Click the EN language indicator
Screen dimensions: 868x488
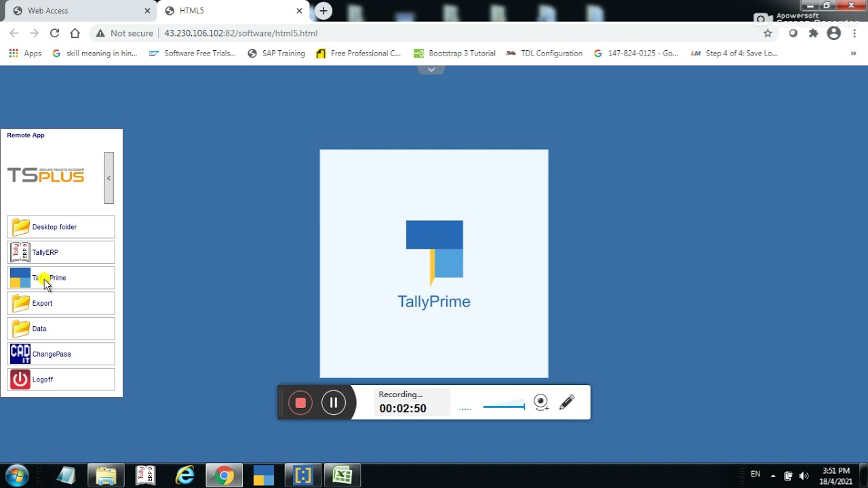pyautogui.click(x=755, y=474)
